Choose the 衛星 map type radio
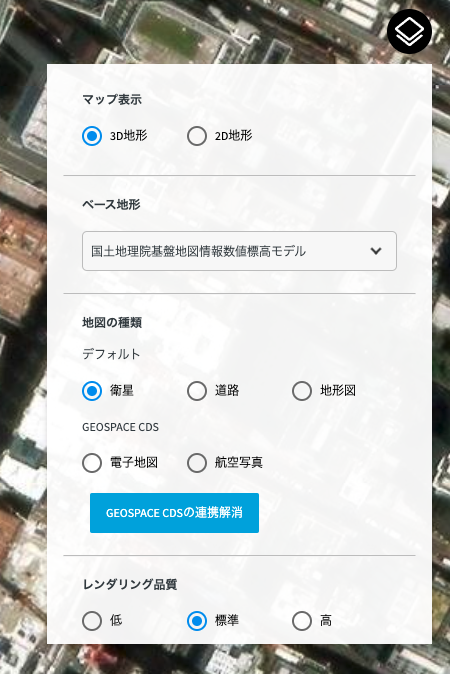450x674 pixels. [x=92, y=391]
